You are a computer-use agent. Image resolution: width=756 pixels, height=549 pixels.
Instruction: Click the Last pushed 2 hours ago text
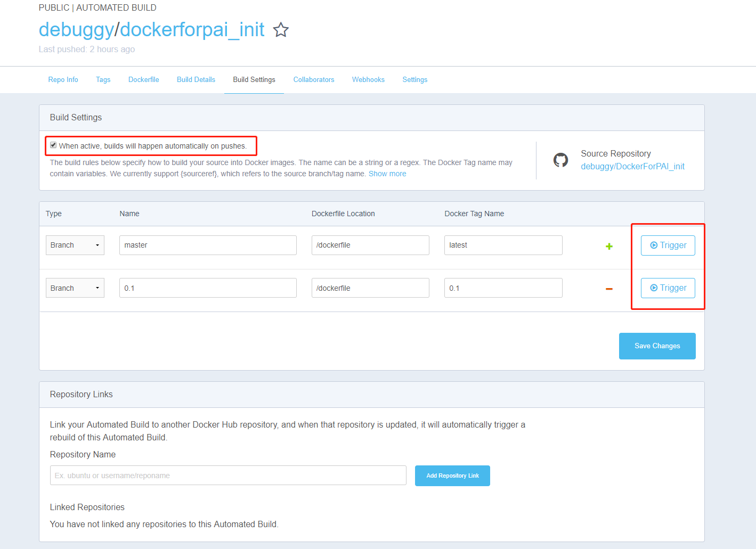pos(87,49)
